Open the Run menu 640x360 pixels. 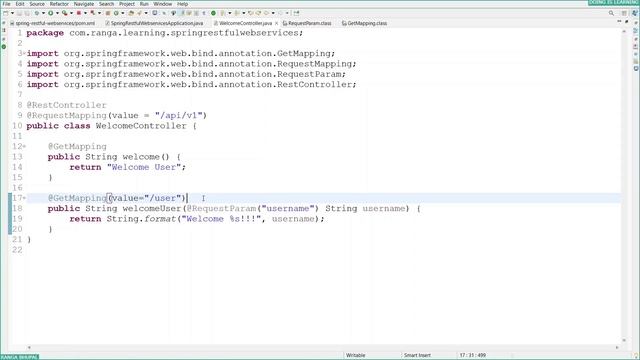(x=144, y=4)
